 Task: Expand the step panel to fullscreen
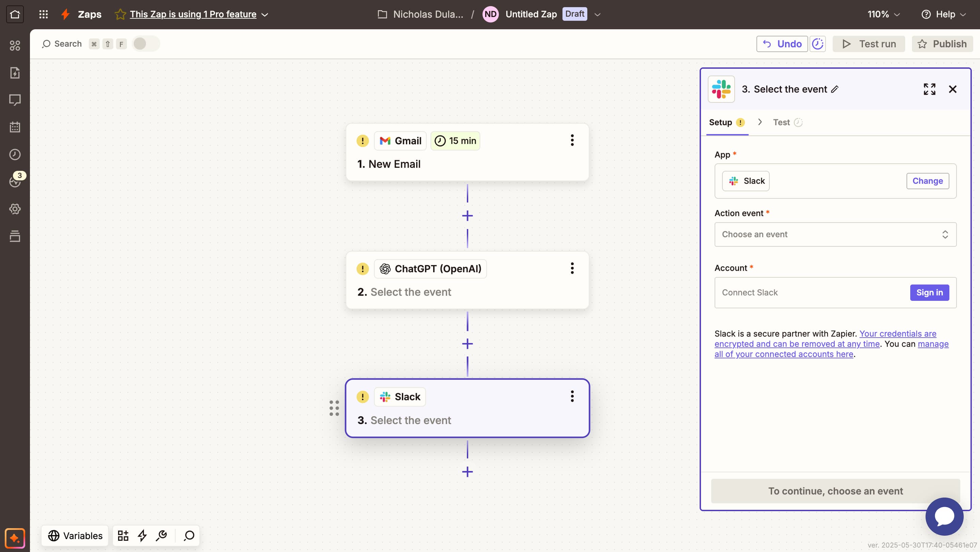point(929,89)
